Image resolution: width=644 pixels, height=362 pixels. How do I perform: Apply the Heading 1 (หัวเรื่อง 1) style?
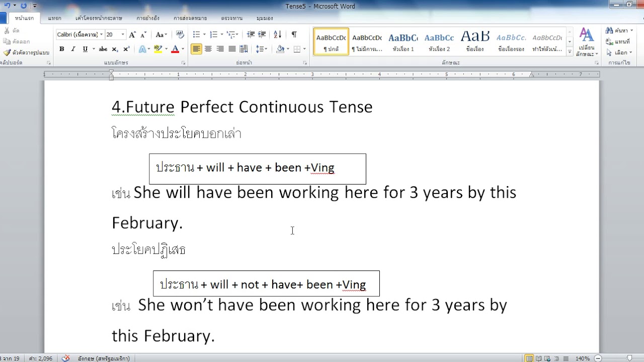pyautogui.click(x=403, y=41)
